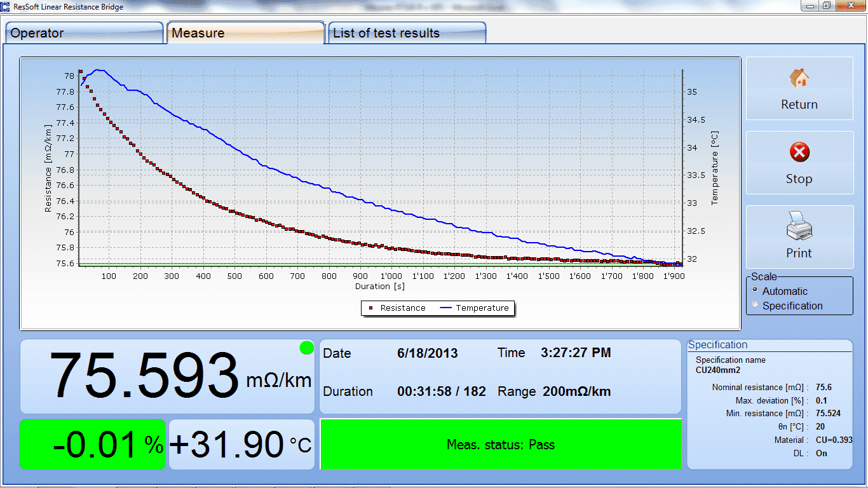Click the Resistance [mΩ/km] axis label
This screenshot has width=868, height=488.
tap(48, 168)
